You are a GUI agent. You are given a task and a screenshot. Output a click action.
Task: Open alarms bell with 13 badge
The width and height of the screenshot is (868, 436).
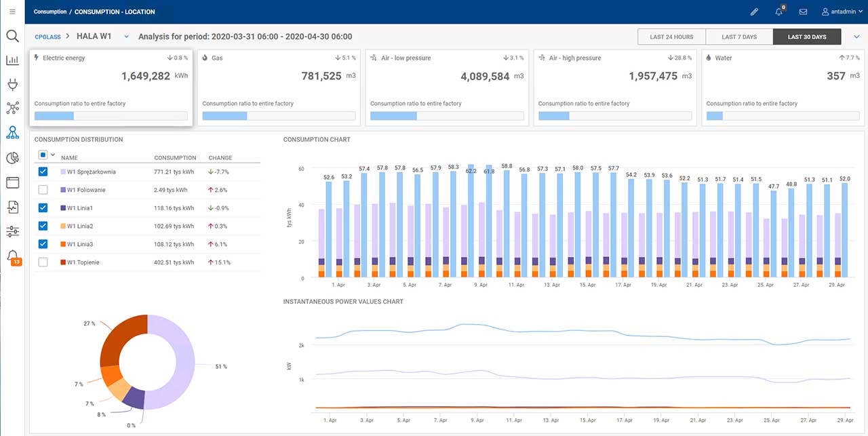(12, 256)
